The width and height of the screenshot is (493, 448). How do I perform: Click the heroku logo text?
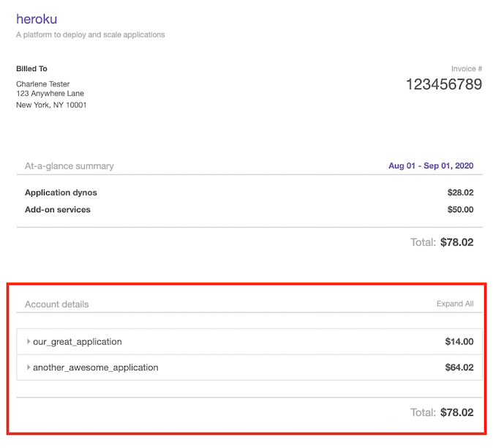pos(37,19)
